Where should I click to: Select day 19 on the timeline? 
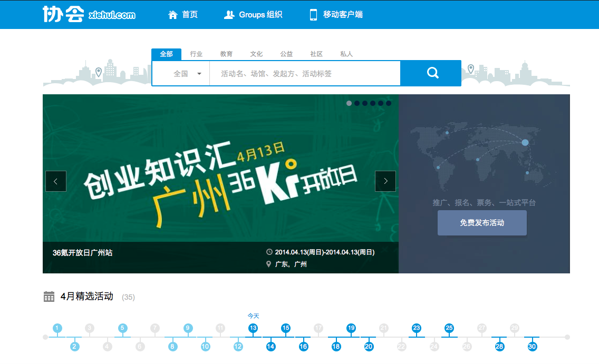click(351, 328)
